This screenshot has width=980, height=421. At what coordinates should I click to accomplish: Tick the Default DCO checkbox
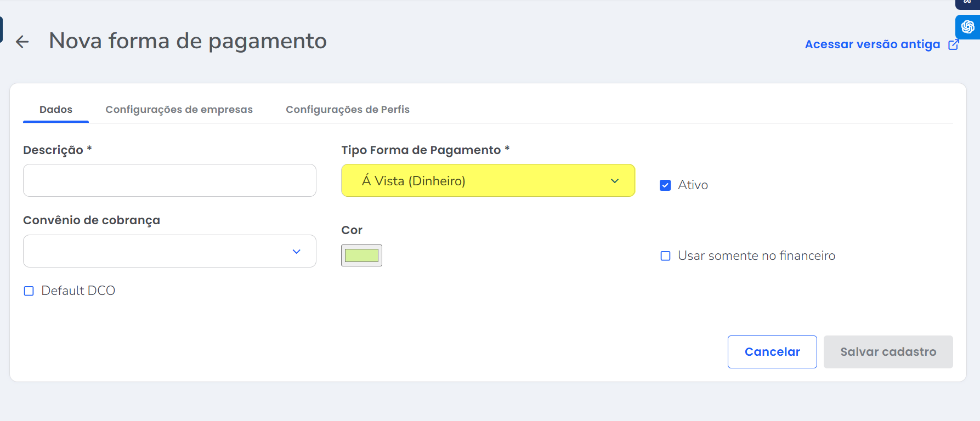(x=29, y=291)
